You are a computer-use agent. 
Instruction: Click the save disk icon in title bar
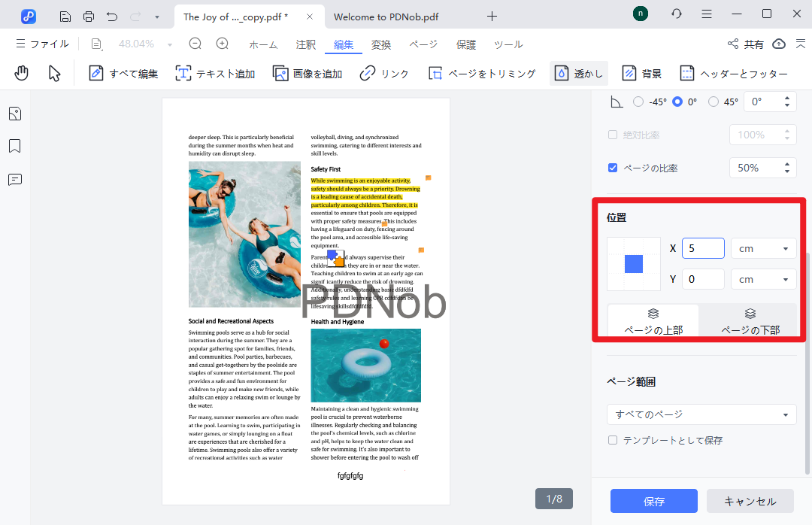pos(65,16)
